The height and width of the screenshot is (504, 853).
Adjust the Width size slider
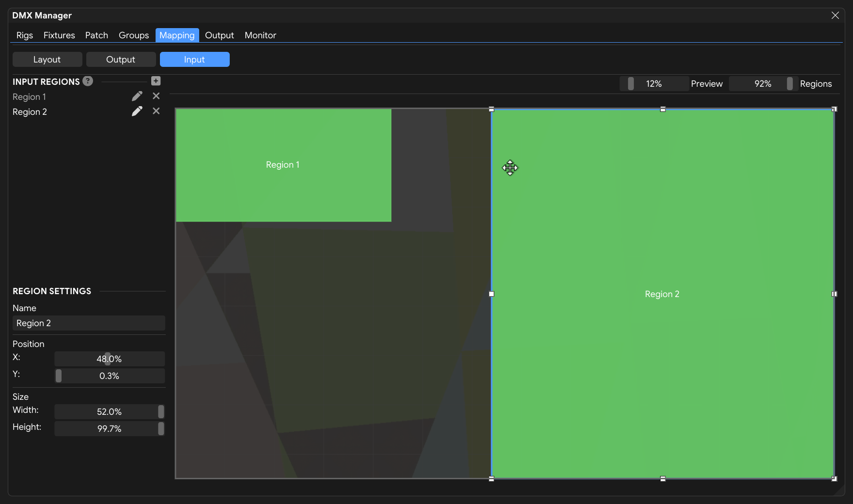coord(110,412)
